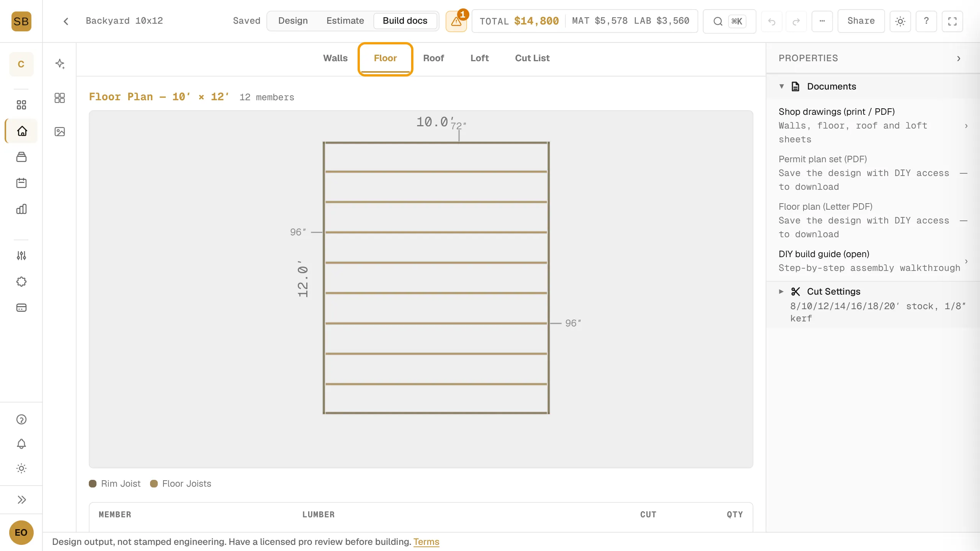The image size is (980, 551).
Task: Toggle light theme sun icon in header
Action: (900, 21)
